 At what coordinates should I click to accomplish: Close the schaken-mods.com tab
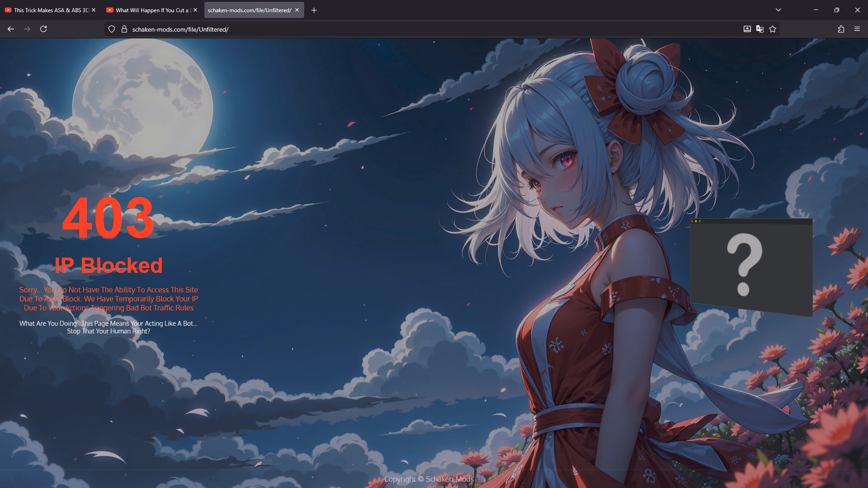(297, 10)
